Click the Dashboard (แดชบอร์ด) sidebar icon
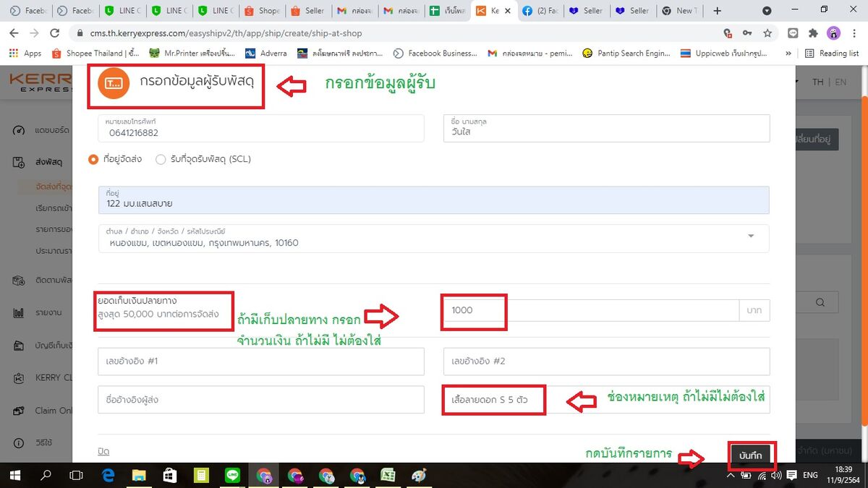Viewport: 868px width, 488px height. [20, 130]
